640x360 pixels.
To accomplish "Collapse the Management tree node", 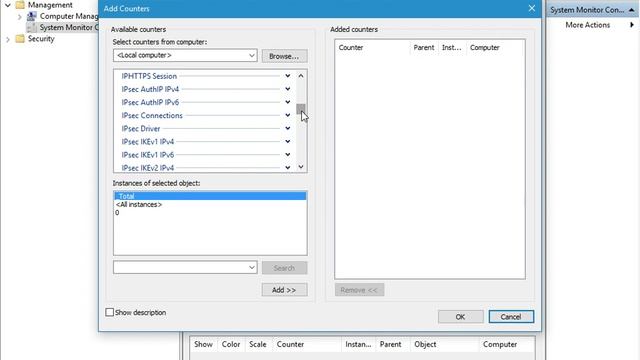I will tap(8, 5).
